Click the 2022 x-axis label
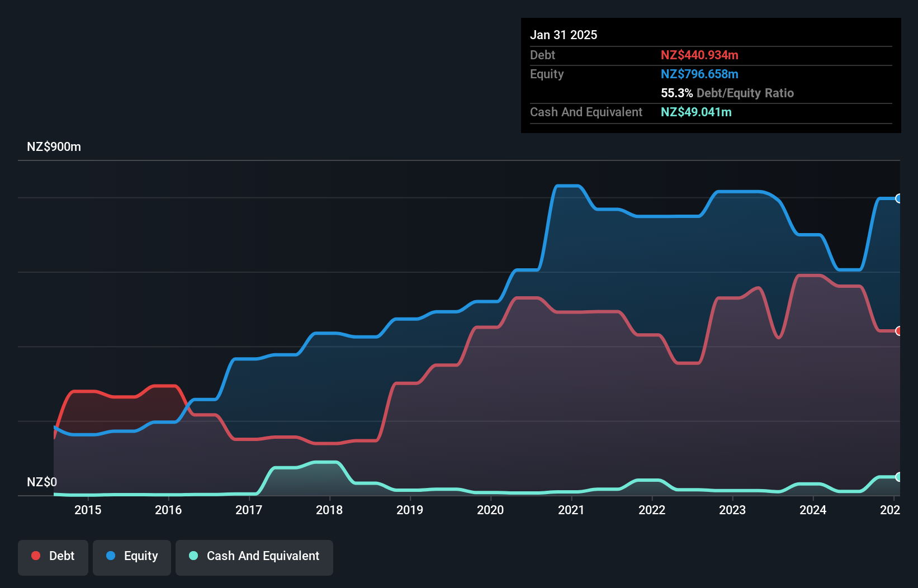The image size is (918, 588). coord(652,510)
